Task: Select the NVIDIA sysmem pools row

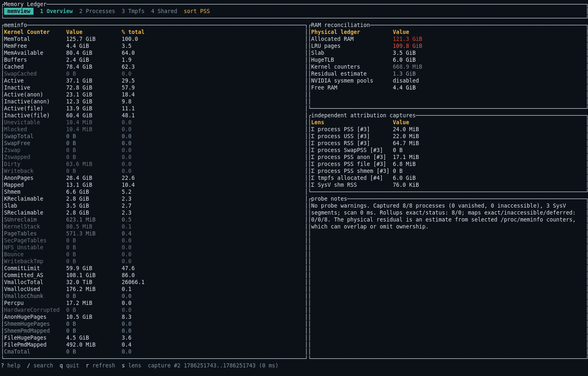Action: point(448,81)
